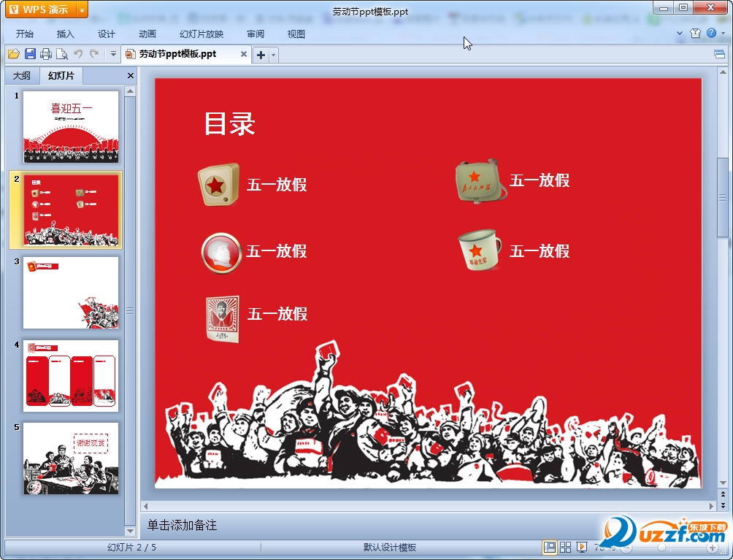Screen dimensions: 733x560
Task: Close the slide thumbnail pane
Action: click(x=131, y=76)
